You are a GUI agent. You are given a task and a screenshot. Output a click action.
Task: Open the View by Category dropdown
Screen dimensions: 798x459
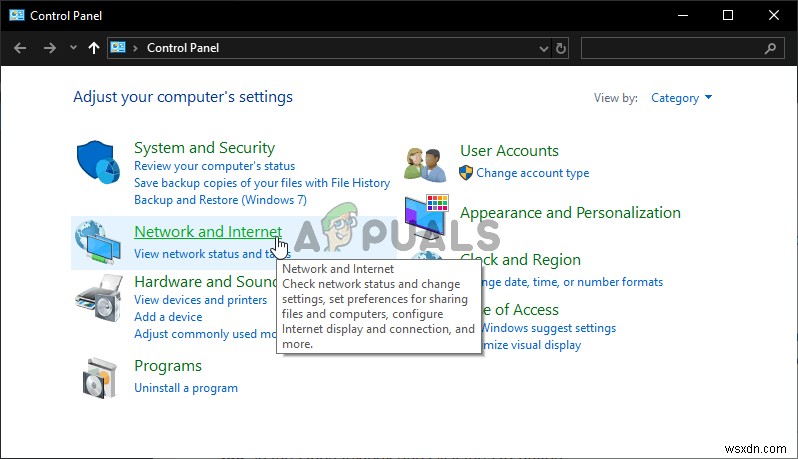[x=681, y=98]
